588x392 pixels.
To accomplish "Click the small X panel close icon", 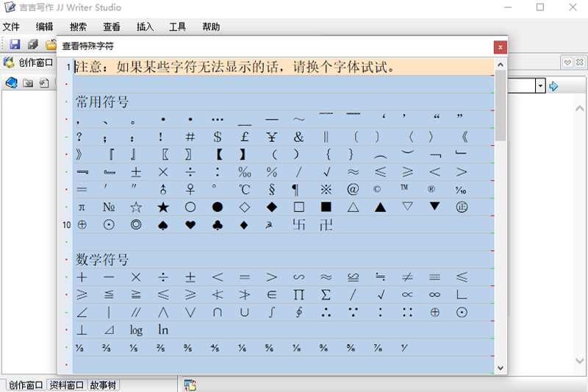I will coord(580,63).
